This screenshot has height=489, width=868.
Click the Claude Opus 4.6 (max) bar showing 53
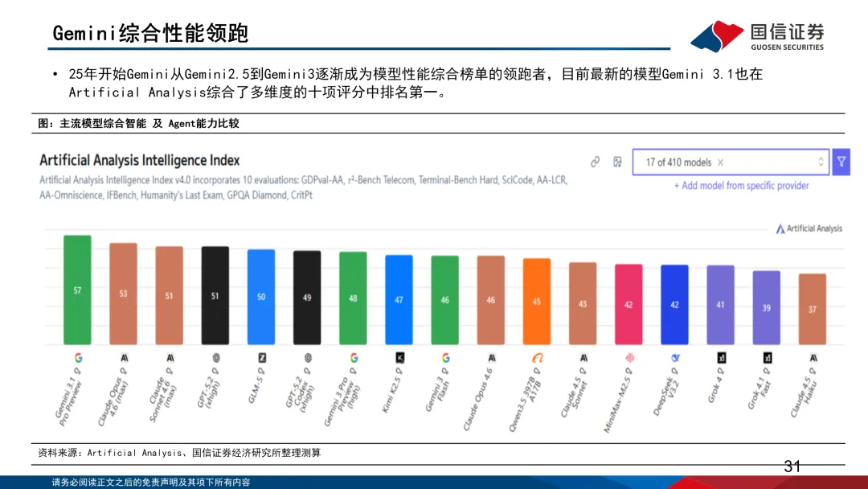click(x=124, y=294)
